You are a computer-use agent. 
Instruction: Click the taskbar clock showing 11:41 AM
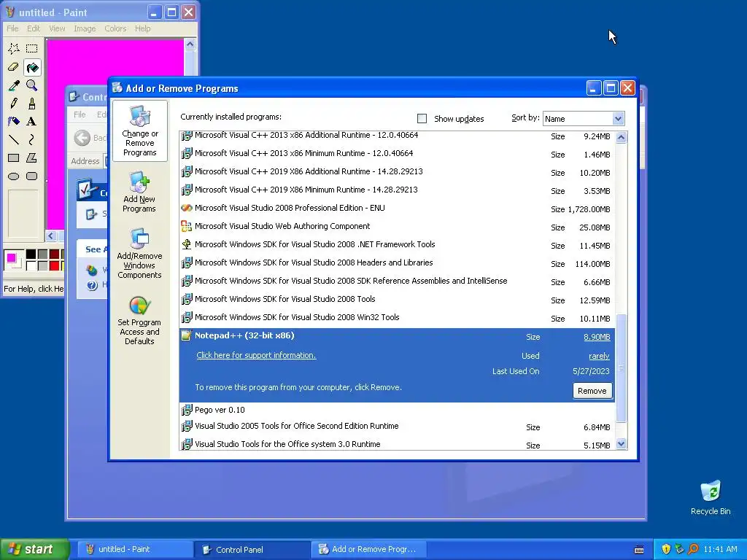pos(720,550)
